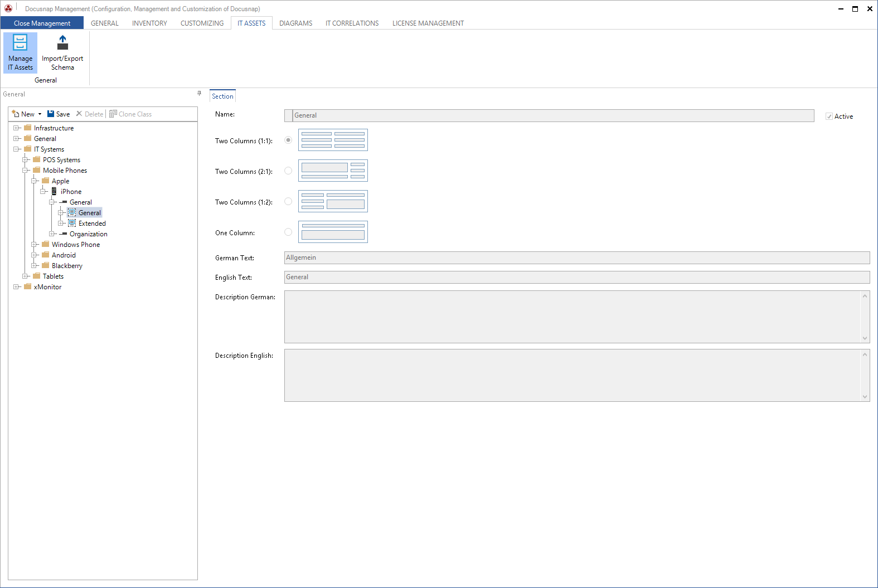Screen dimensions: 878x588
Task: Select the Windows Phone folder icon
Action: click(46, 244)
